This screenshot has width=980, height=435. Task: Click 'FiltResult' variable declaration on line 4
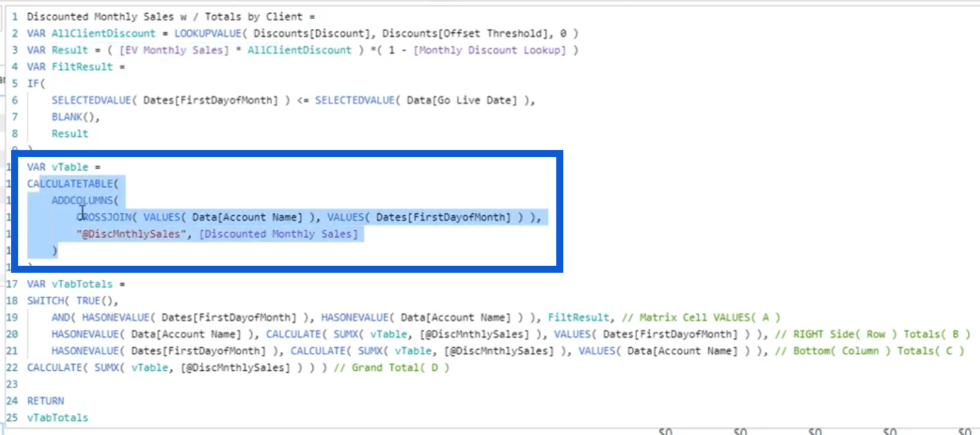[82, 67]
